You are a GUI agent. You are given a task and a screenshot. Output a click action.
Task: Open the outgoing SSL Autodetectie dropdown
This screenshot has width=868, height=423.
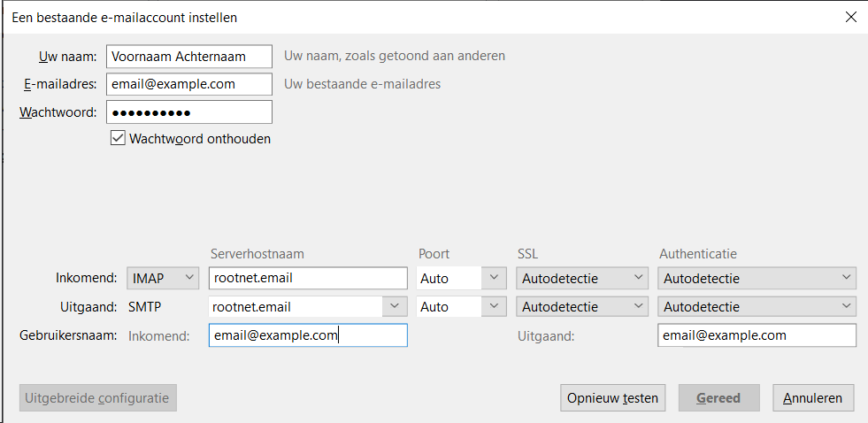(x=583, y=307)
